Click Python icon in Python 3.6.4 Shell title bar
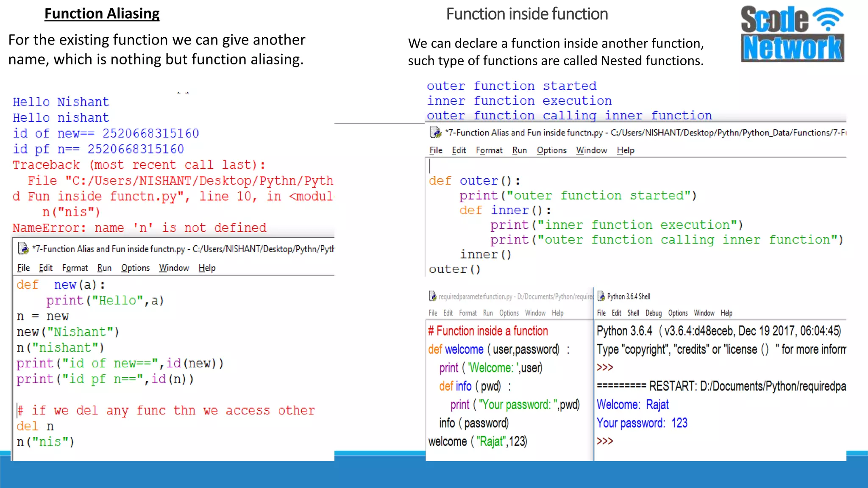868x488 pixels. point(601,296)
